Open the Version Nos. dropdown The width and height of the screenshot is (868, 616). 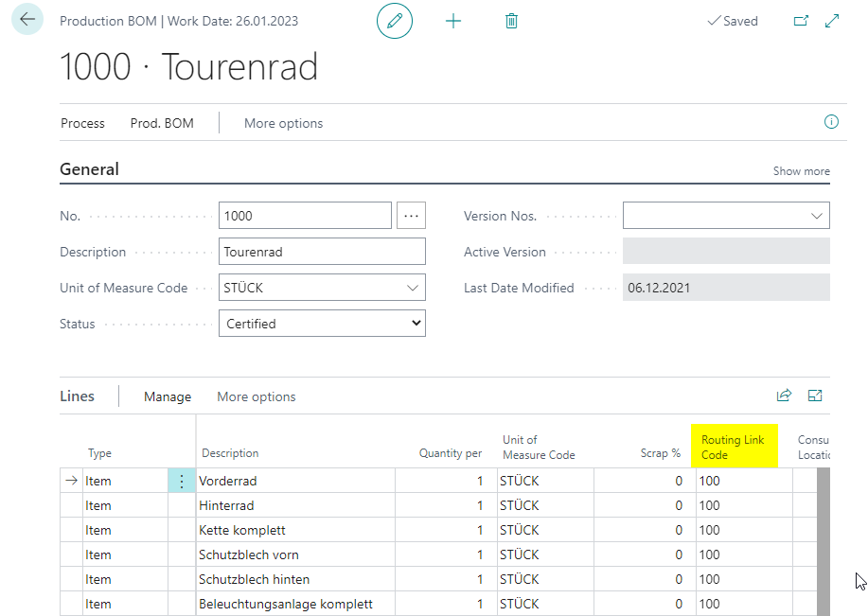click(x=726, y=216)
